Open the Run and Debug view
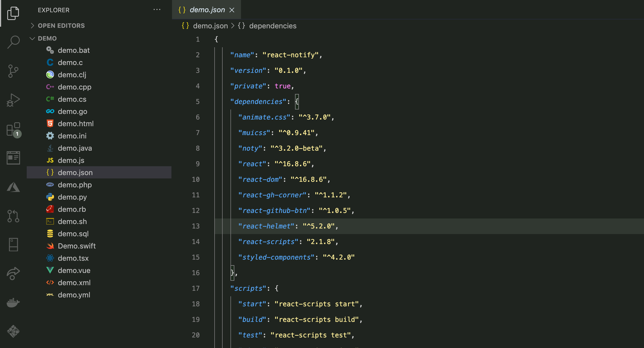Viewport: 644px width, 348px height. [13, 100]
